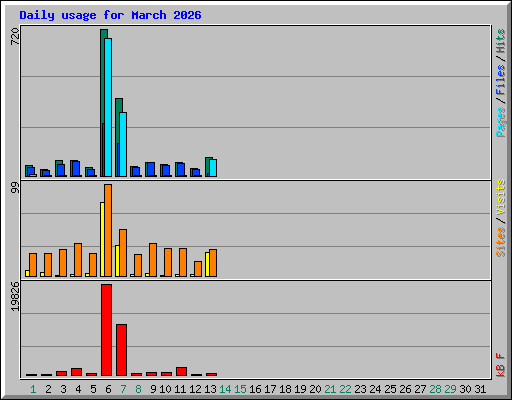The image size is (512, 400).
Task: Click day 3 on the x-axis
Action: 63,389
